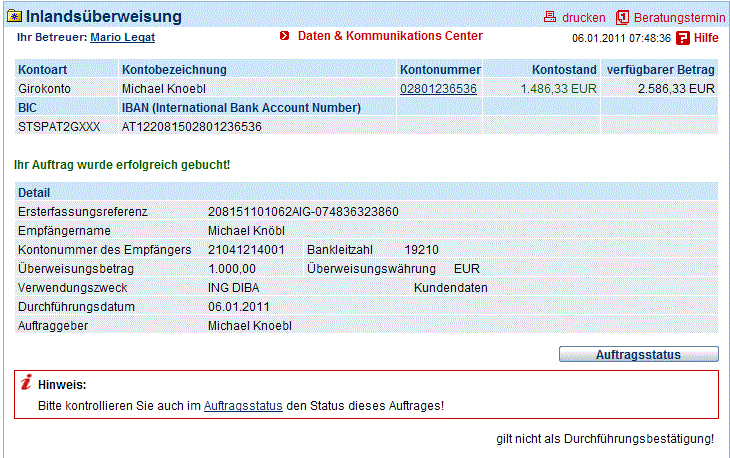Click the Inlandsüberweisung folder icon
Screen dimensions: 730x458
(x=14, y=17)
